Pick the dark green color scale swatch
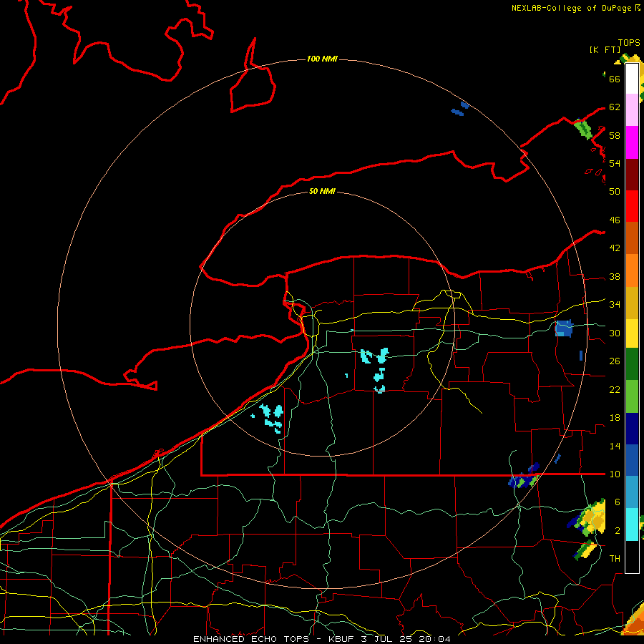Viewport: 644px width, 644px height. click(632, 364)
